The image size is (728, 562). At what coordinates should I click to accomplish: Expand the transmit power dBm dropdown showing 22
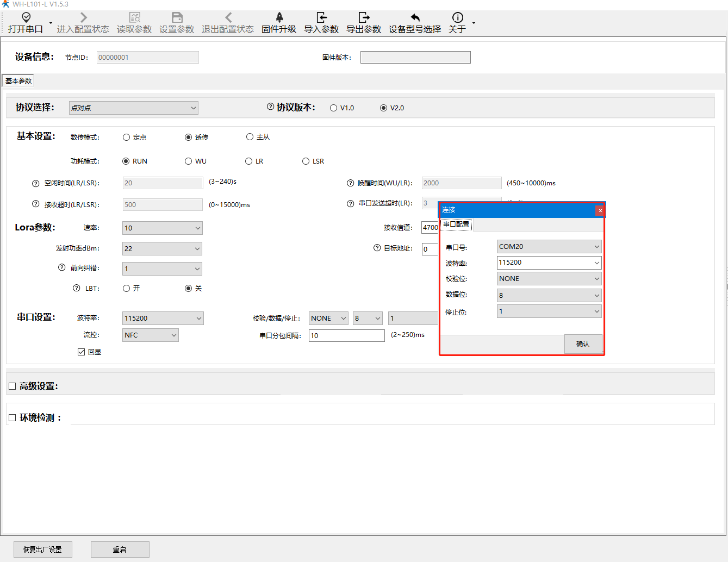click(162, 249)
